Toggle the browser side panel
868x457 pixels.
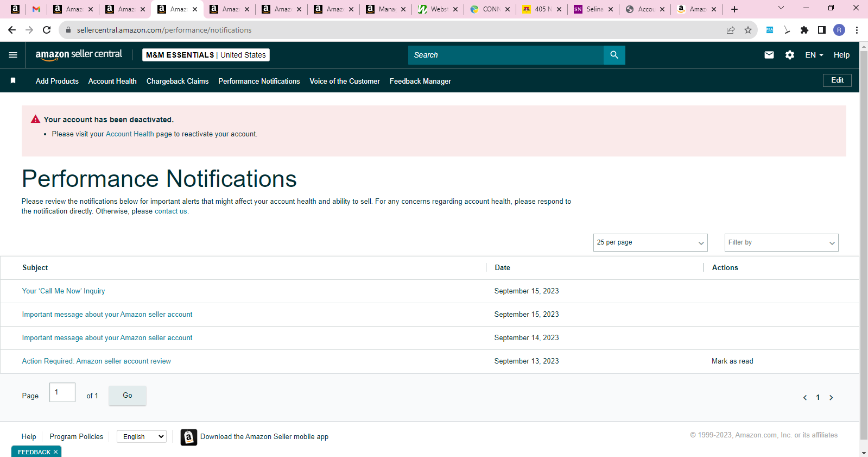coord(822,30)
